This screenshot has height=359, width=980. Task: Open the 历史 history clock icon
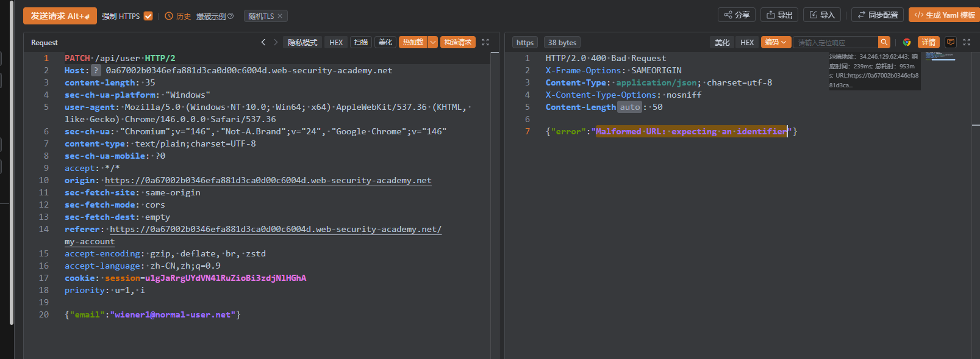pyautogui.click(x=169, y=16)
